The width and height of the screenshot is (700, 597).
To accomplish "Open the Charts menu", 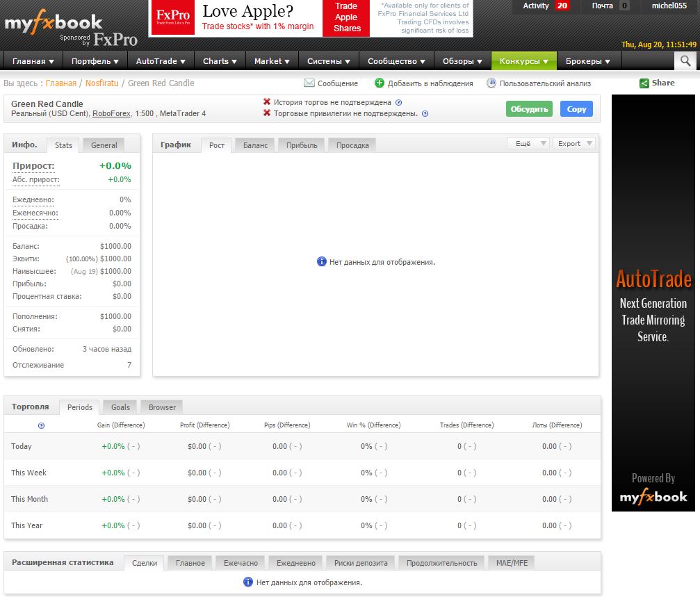I will (220, 61).
